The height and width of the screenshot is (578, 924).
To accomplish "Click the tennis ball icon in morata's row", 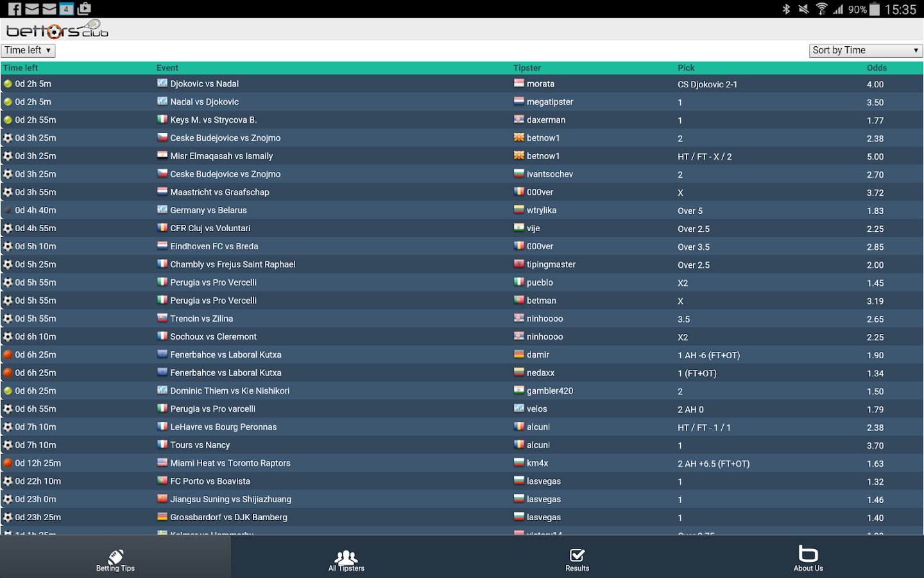I will (8, 83).
